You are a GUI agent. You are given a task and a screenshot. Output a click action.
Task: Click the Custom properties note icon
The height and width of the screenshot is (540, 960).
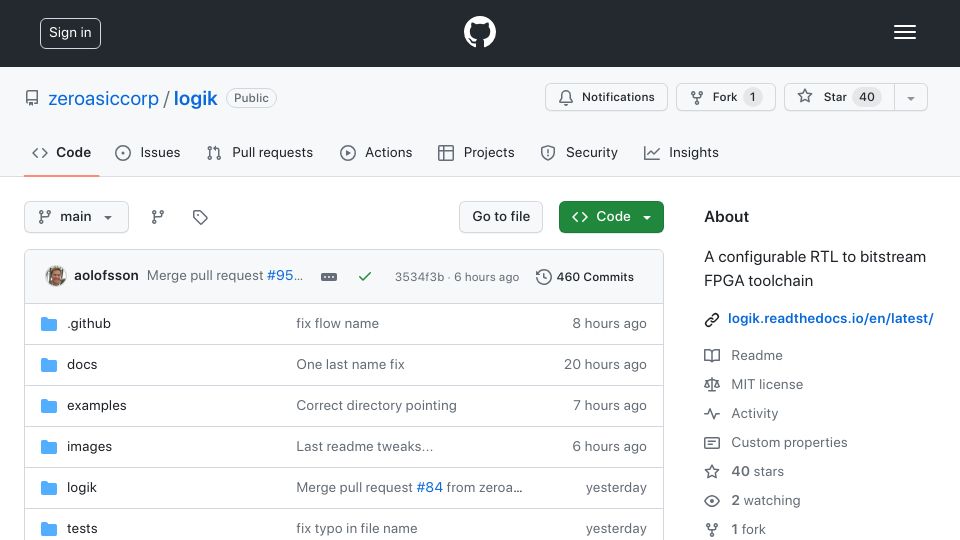[x=711, y=443]
